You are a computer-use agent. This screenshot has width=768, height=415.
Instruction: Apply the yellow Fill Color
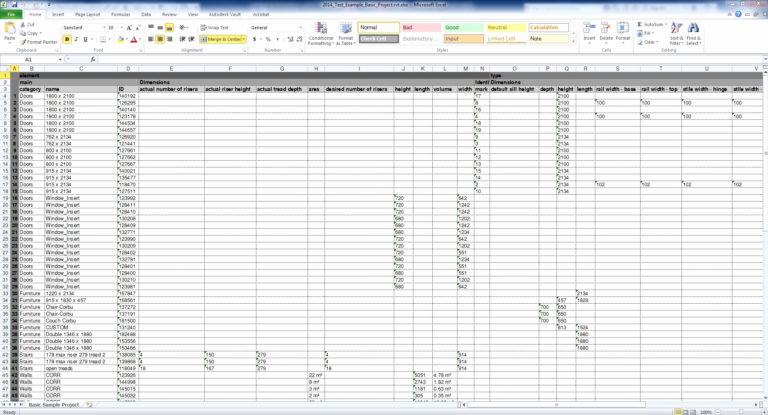point(120,39)
